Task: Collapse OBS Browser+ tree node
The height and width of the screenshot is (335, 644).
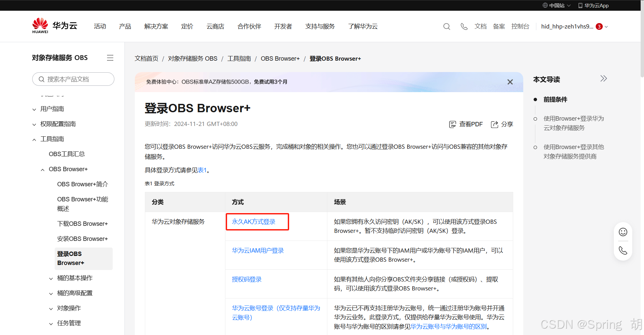Action: click(x=43, y=170)
